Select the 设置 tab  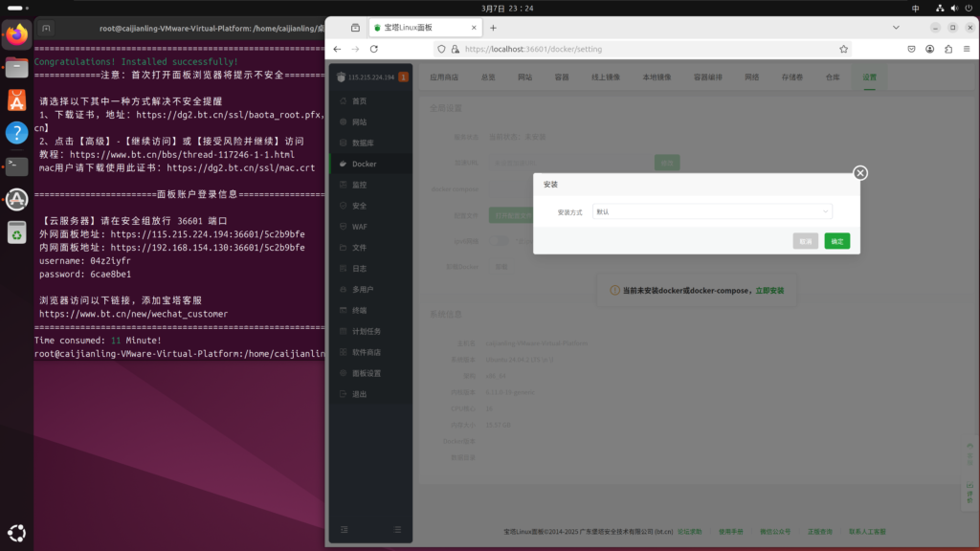pyautogui.click(x=869, y=77)
